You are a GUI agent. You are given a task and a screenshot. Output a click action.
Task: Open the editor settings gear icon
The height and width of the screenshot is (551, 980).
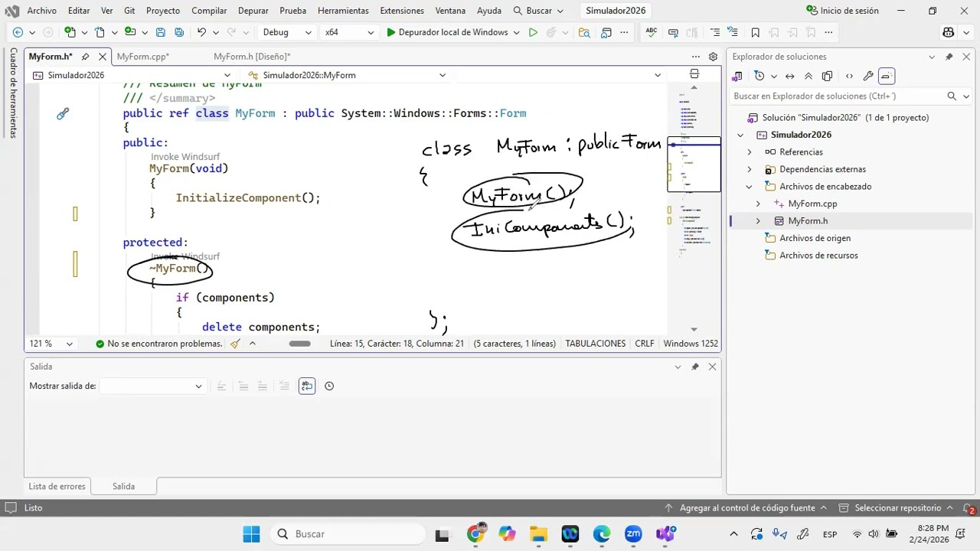(x=713, y=57)
